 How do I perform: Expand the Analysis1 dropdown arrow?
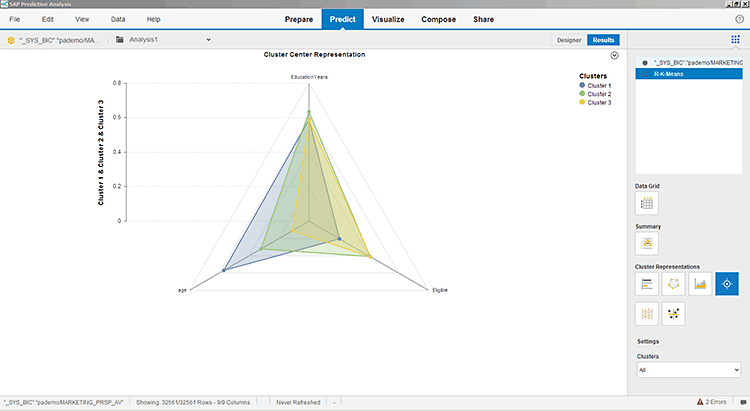click(x=209, y=40)
